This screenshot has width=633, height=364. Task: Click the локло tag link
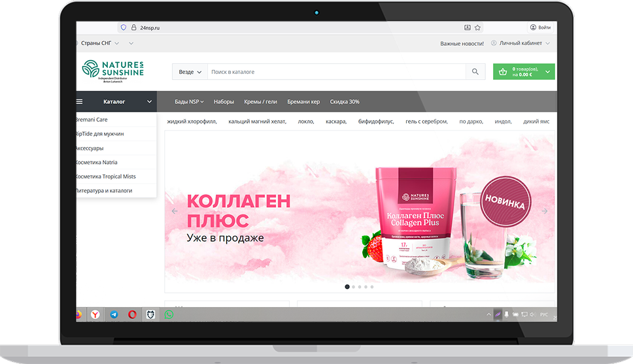pos(306,122)
